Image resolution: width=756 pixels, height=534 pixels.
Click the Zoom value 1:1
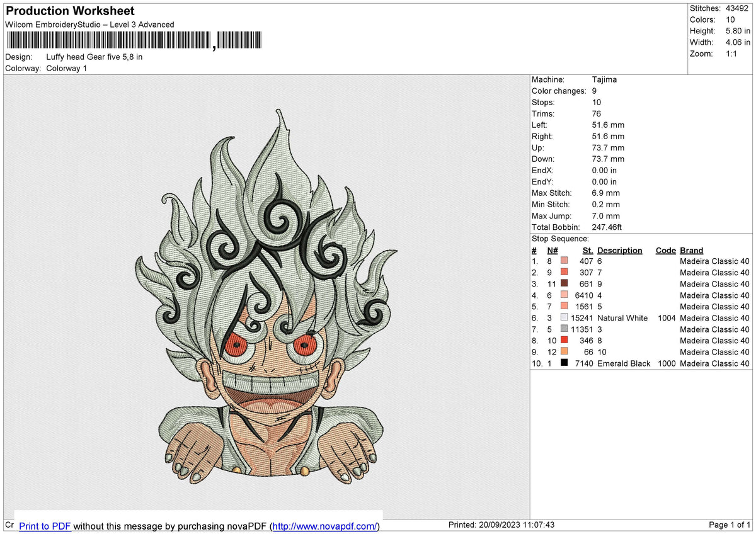pos(732,54)
